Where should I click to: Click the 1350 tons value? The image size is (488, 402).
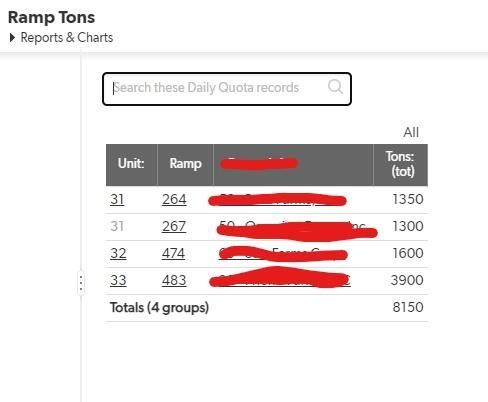coord(408,199)
